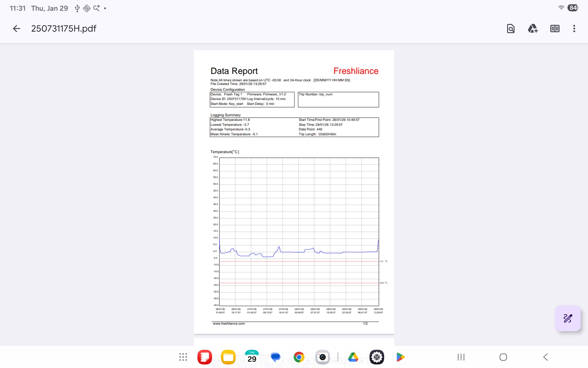Open find-in-document search icon
This screenshot has height=368, width=588.
pyautogui.click(x=511, y=29)
